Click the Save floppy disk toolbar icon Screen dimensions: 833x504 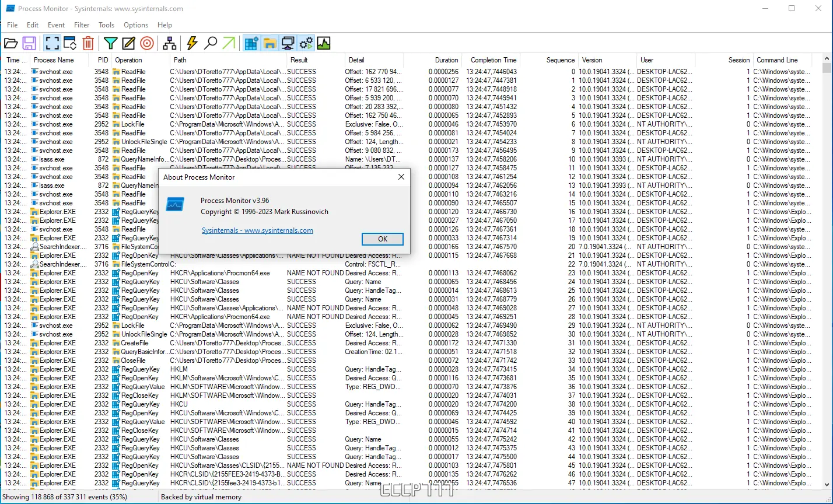click(x=29, y=43)
